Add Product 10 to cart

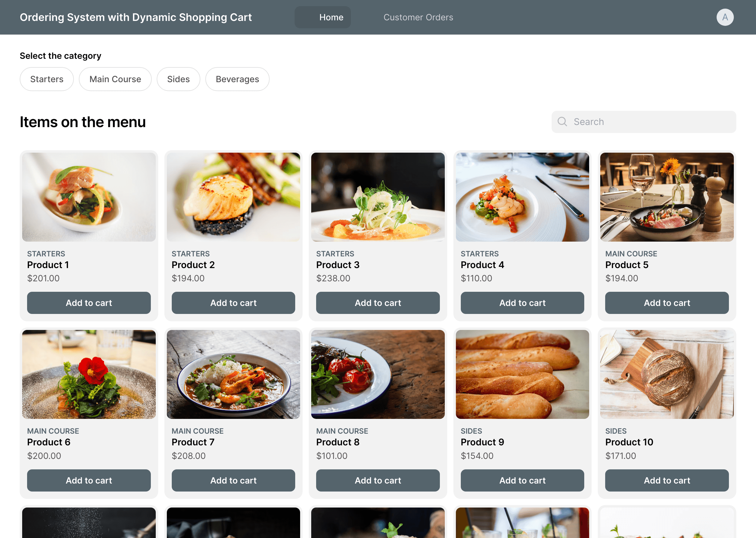(x=667, y=480)
